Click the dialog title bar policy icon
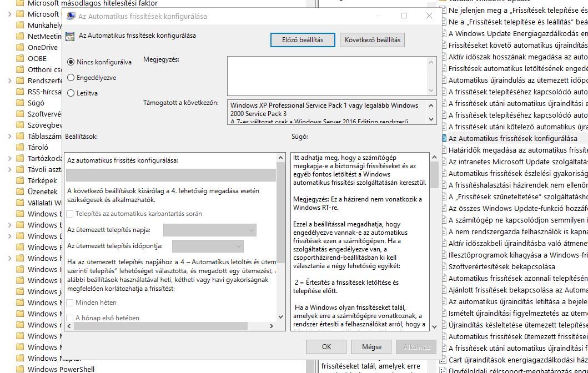This screenshot has height=373, width=588. pos(71,16)
